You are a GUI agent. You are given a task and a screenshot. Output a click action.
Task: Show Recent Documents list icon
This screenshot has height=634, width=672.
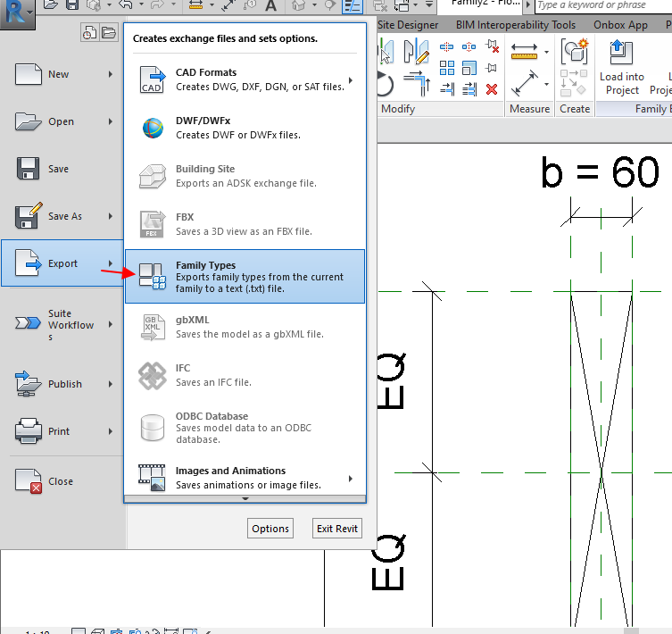[89, 33]
